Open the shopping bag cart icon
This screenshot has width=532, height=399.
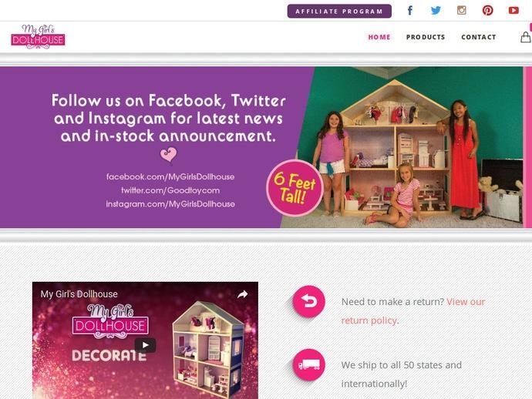(x=526, y=37)
